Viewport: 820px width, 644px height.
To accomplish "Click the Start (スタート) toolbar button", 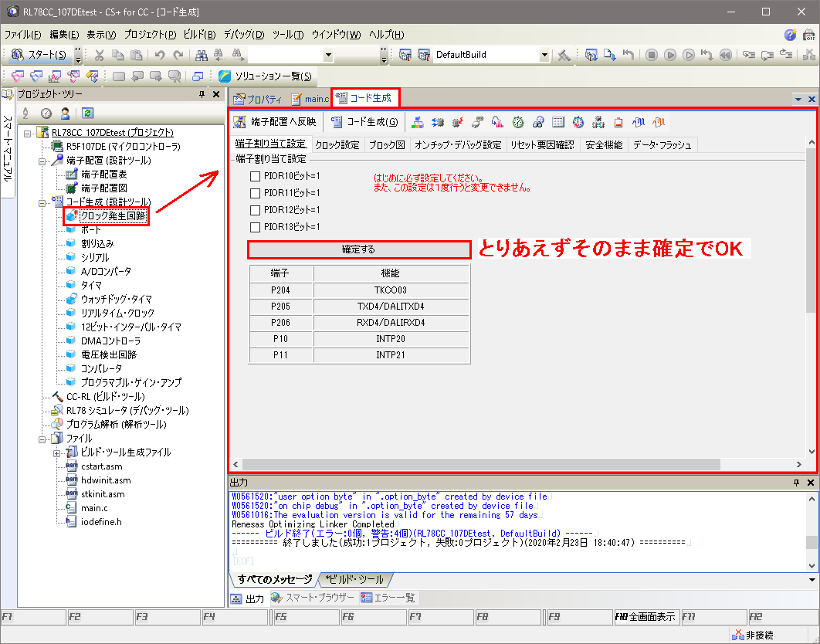I will pos(39,54).
